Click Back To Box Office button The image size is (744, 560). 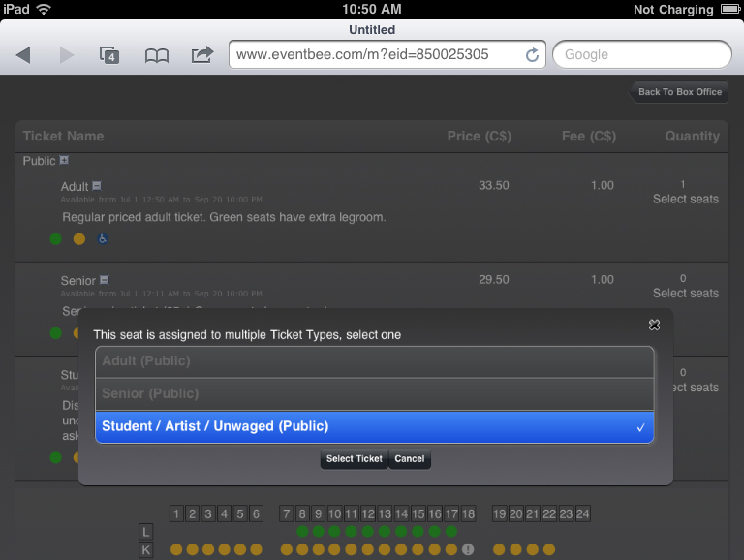point(679,92)
